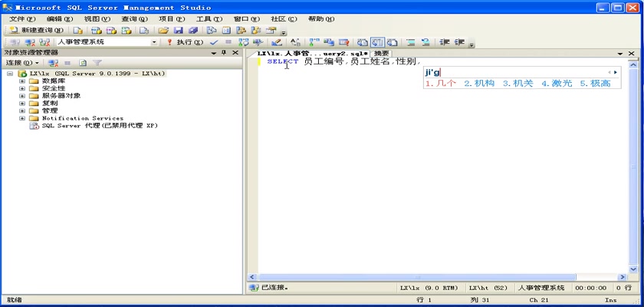
Task: Show the Summary window from the toolbar
Action: pos(226,31)
